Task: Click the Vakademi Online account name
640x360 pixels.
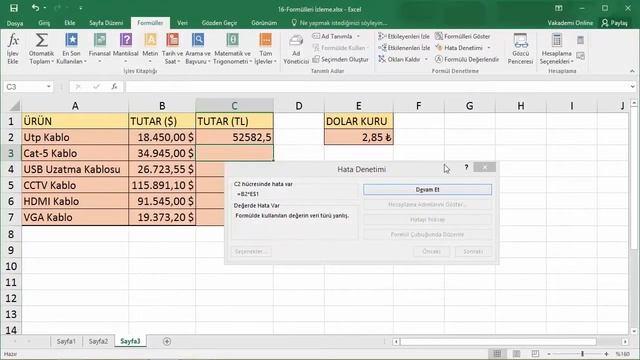Action: (x=570, y=23)
